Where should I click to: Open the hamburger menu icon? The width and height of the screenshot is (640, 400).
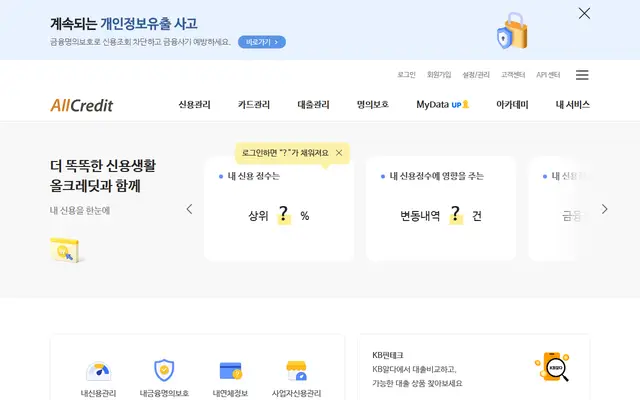coord(582,75)
